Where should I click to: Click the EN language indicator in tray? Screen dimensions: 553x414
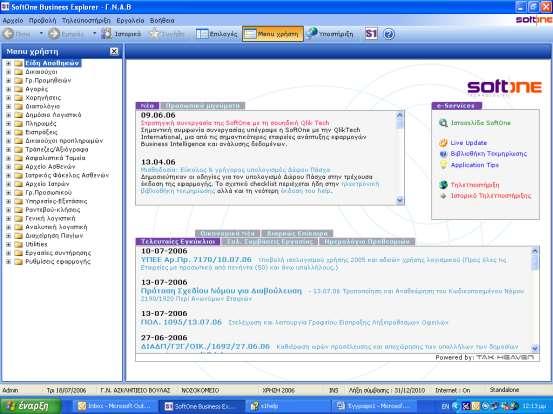[x=445, y=406]
